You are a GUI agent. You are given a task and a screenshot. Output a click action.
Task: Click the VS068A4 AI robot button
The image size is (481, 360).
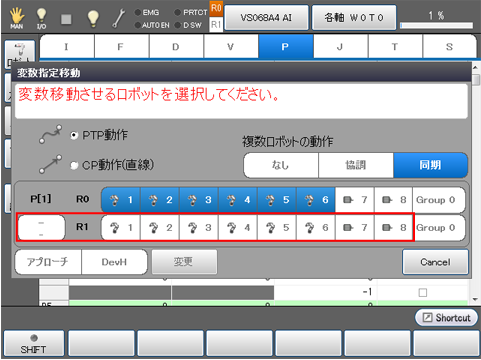[266, 17]
